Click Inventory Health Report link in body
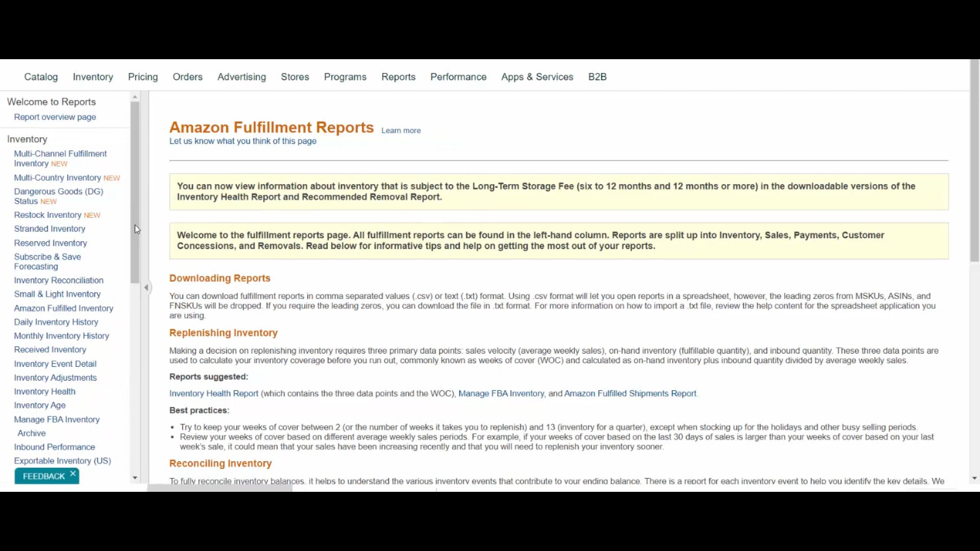The width and height of the screenshot is (980, 551). coord(214,394)
